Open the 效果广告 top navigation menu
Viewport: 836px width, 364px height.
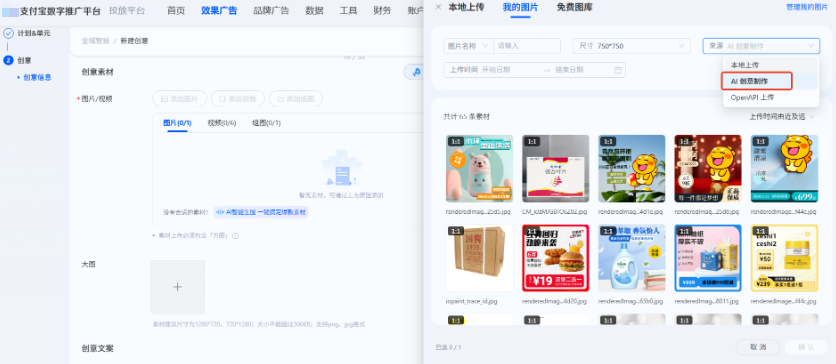tap(219, 11)
